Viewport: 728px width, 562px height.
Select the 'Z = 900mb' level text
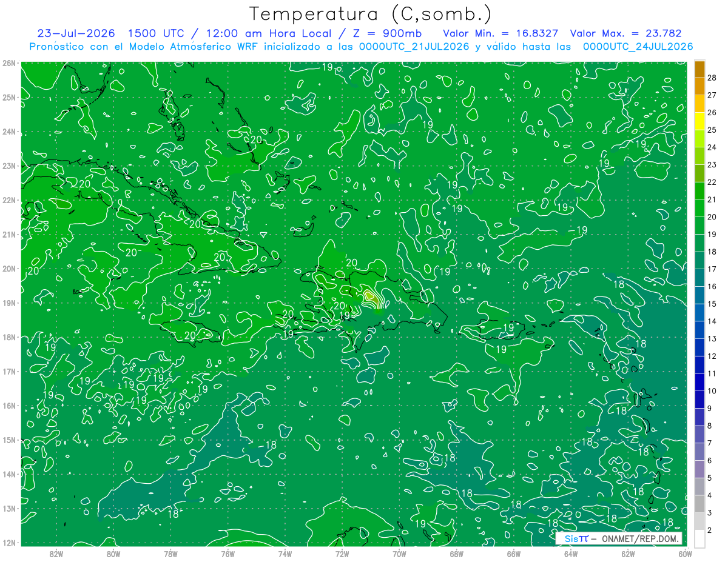(386, 33)
